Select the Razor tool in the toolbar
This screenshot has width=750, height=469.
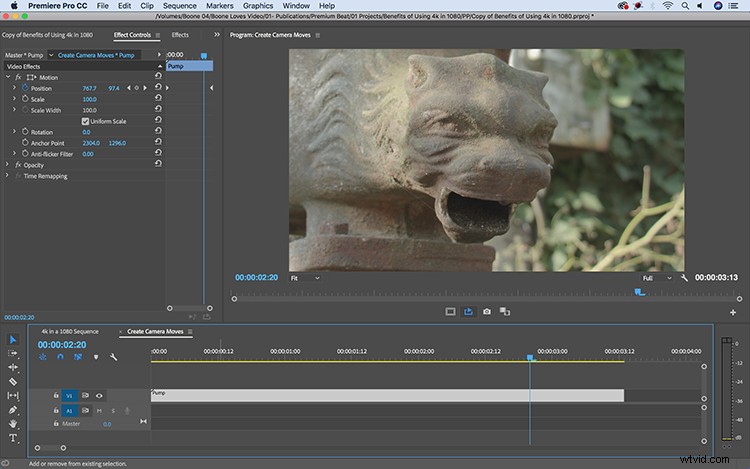pos(13,382)
